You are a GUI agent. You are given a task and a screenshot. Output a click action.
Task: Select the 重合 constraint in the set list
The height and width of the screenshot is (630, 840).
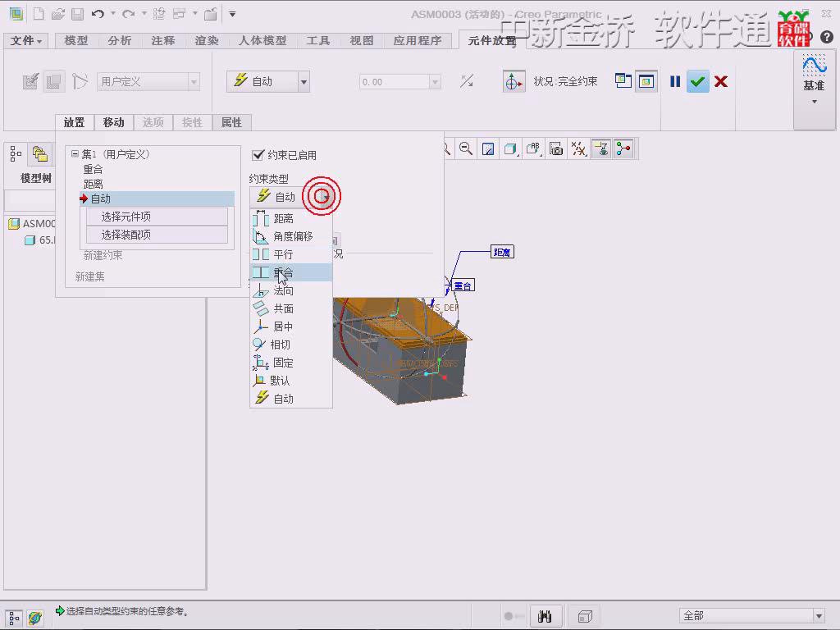[x=93, y=169]
